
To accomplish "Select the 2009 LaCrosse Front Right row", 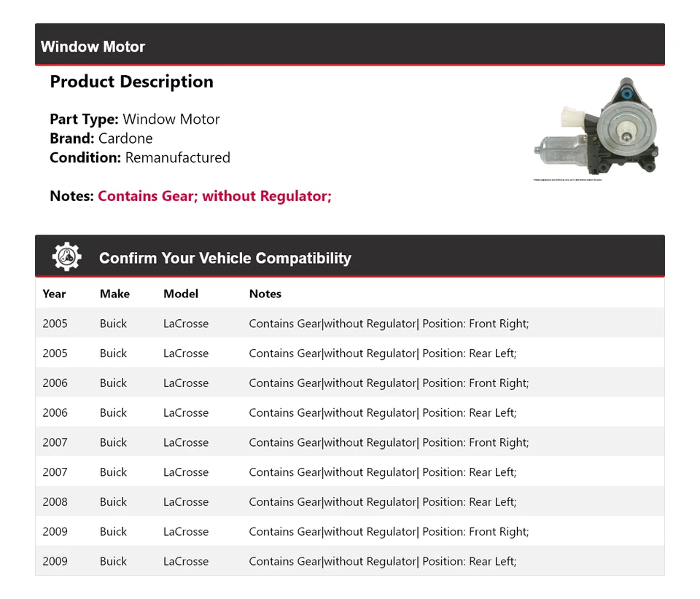I will pyautogui.click(x=349, y=532).
